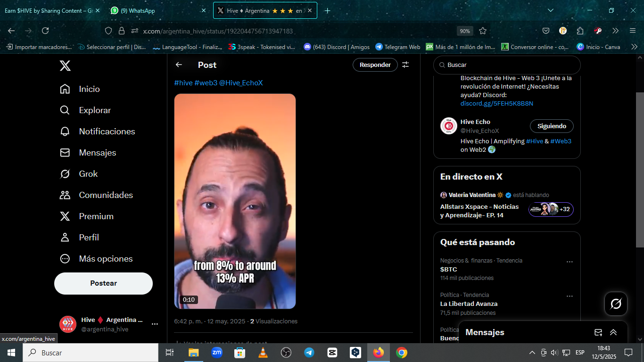The width and height of the screenshot is (644, 362).
Task: Open Firefox extensions puzzle icon
Action: pos(580,31)
